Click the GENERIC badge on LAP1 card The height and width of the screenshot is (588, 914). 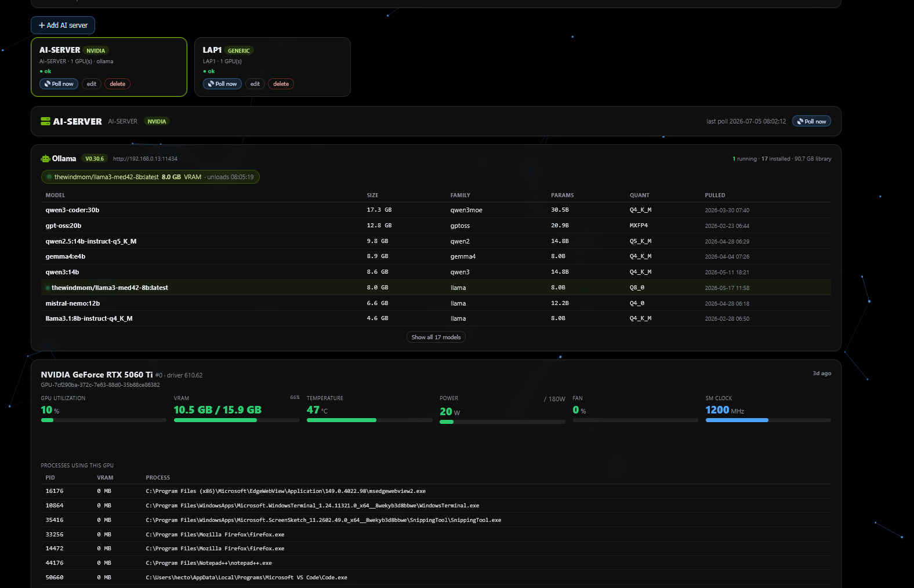point(239,50)
